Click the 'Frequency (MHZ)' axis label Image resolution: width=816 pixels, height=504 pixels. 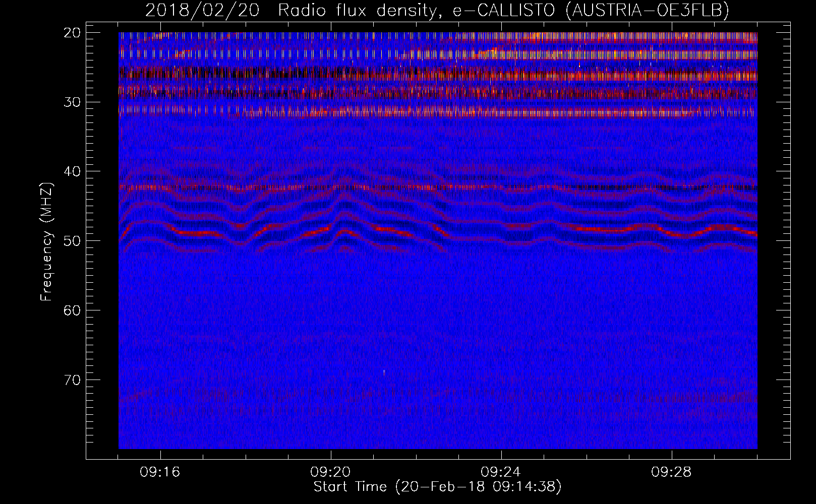point(46,242)
